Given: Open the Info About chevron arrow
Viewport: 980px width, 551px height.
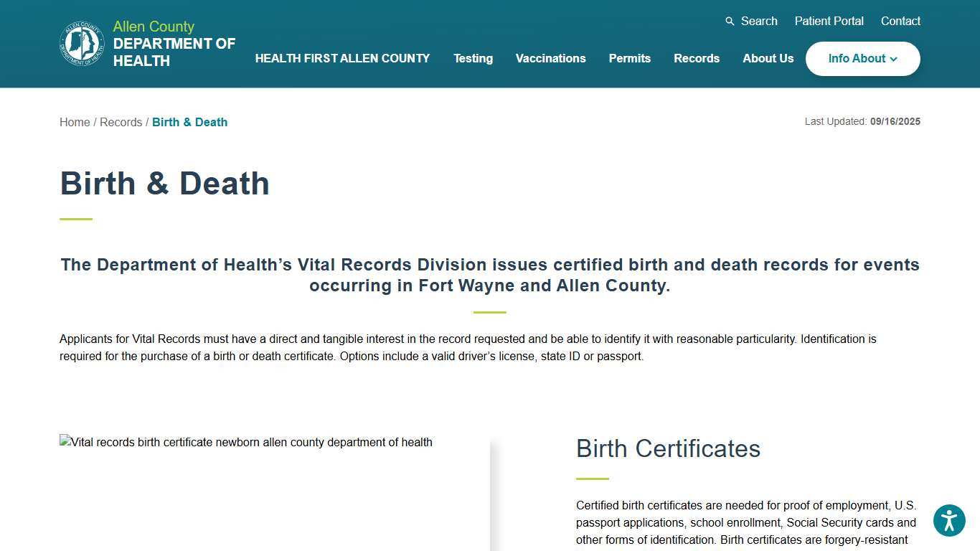Looking at the screenshot, I should coord(893,60).
